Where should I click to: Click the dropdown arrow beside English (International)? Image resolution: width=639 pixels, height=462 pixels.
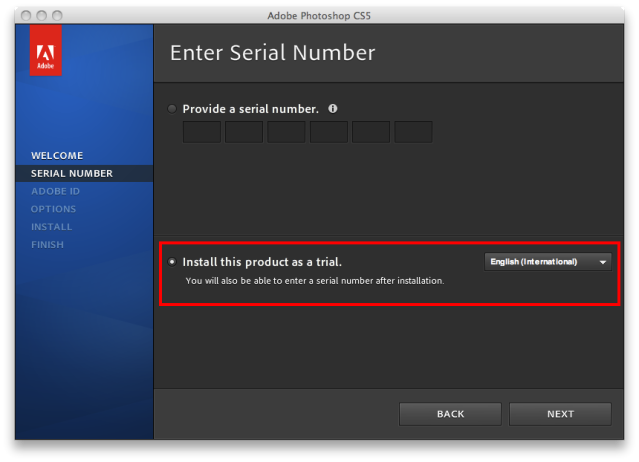(603, 262)
